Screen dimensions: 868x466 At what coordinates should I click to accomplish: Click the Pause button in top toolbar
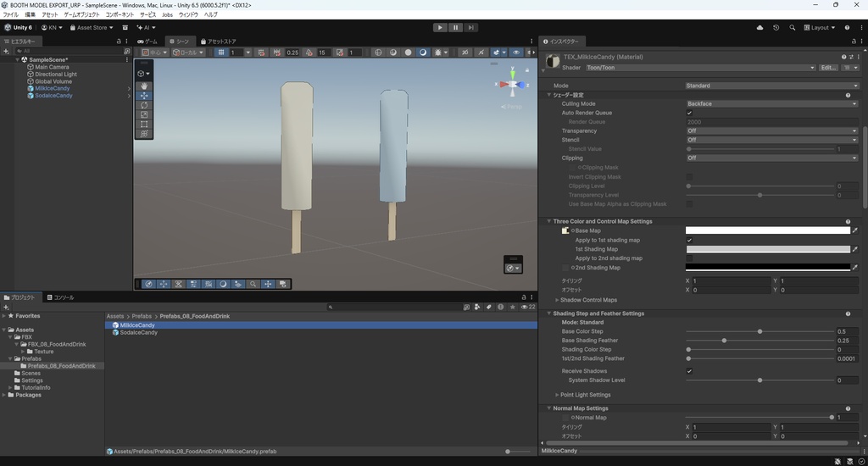(x=455, y=27)
